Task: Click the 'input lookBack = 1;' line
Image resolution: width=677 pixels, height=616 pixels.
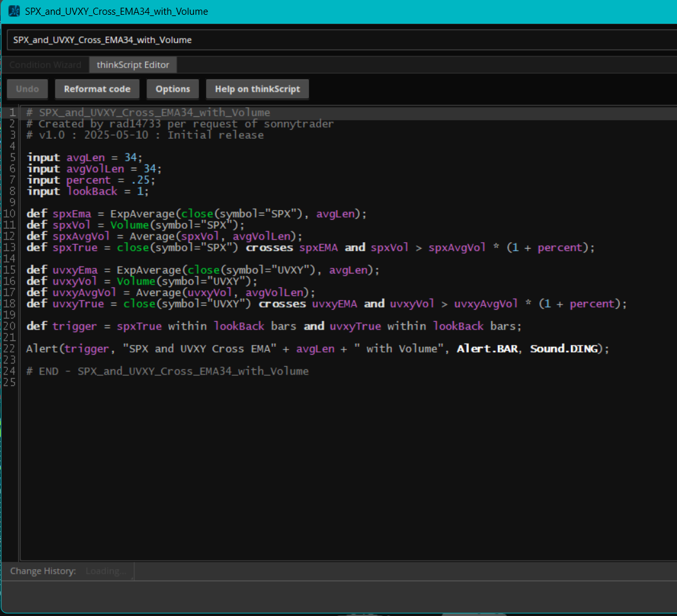Action: tap(87, 191)
